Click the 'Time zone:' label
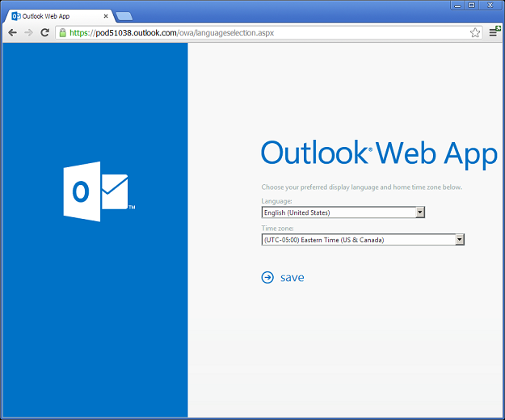Viewport: 505px width, 420px height. coord(278,229)
